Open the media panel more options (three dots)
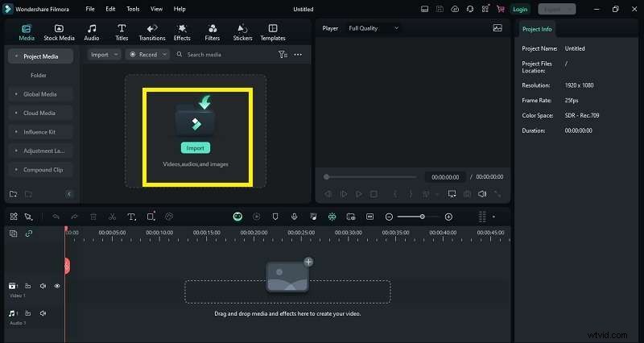Image resolution: width=644 pixels, height=343 pixels. coord(298,54)
